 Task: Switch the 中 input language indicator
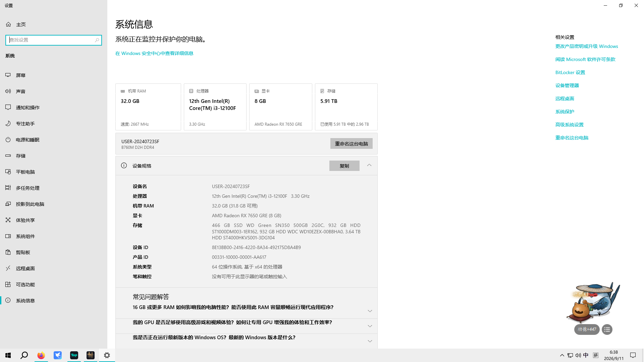[x=586, y=355]
